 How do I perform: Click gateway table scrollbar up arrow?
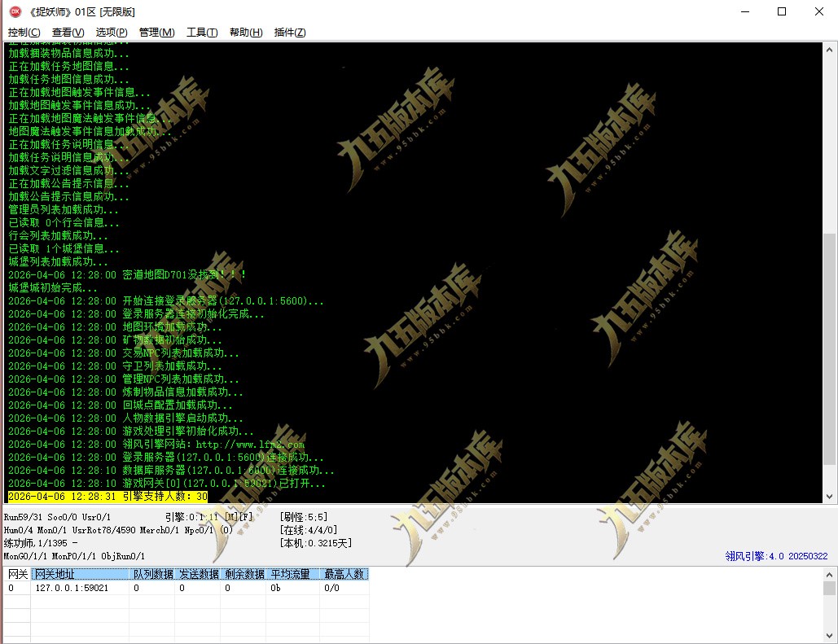click(829, 575)
